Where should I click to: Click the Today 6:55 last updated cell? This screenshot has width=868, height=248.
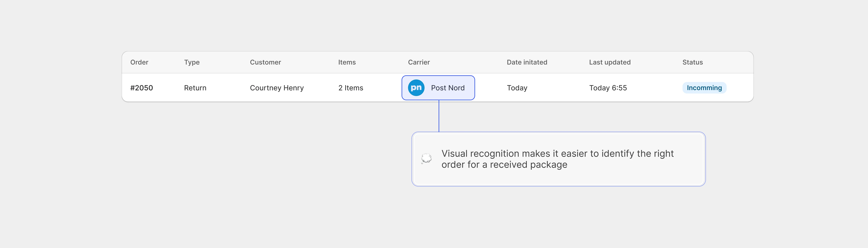(x=608, y=88)
